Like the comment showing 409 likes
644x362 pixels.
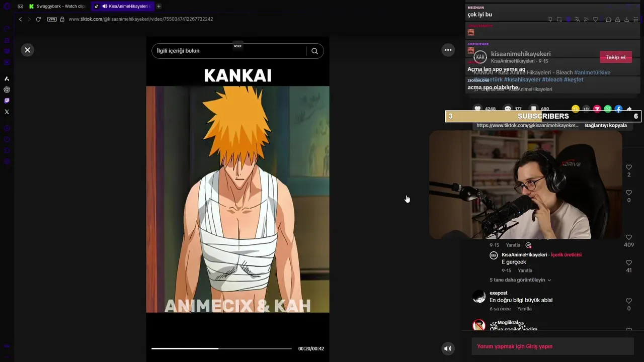(x=629, y=237)
